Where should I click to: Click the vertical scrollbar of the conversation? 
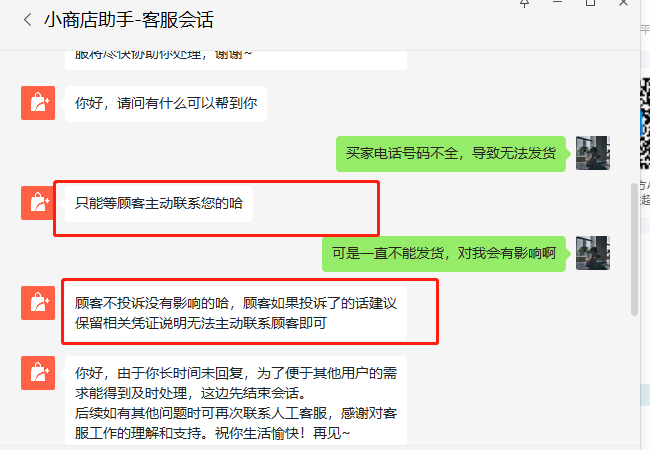click(x=634, y=249)
